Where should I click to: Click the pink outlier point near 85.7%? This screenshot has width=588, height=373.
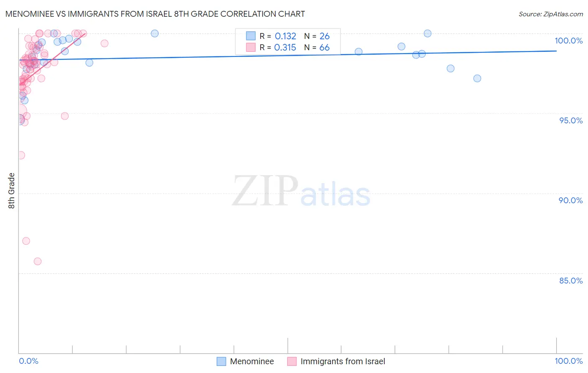pos(38,261)
